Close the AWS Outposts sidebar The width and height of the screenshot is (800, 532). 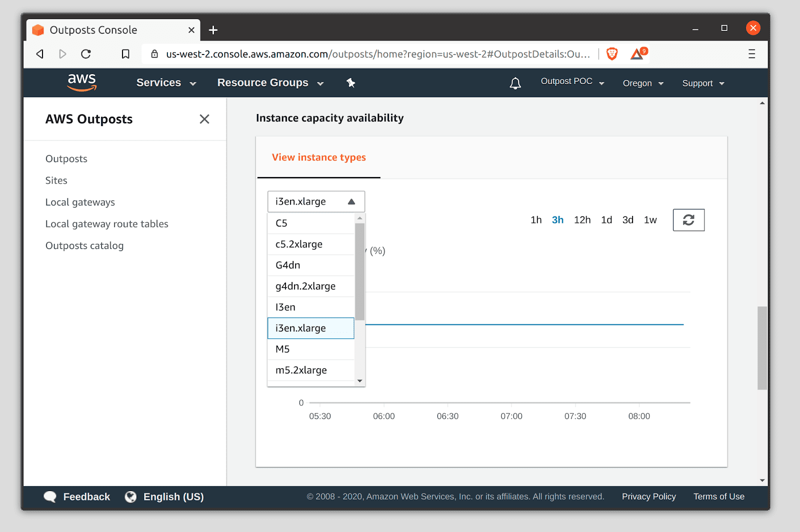tap(204, 119)
